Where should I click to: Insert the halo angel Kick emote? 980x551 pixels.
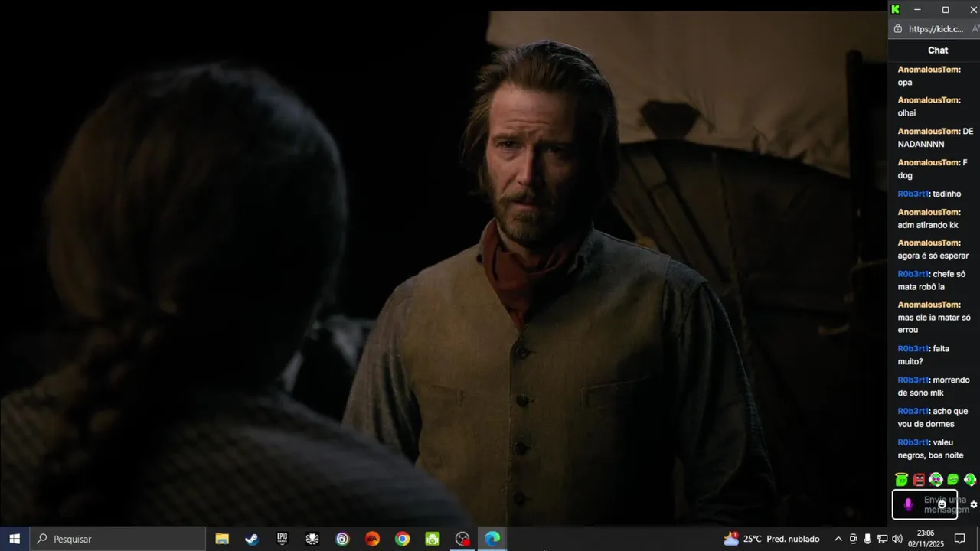902,480
